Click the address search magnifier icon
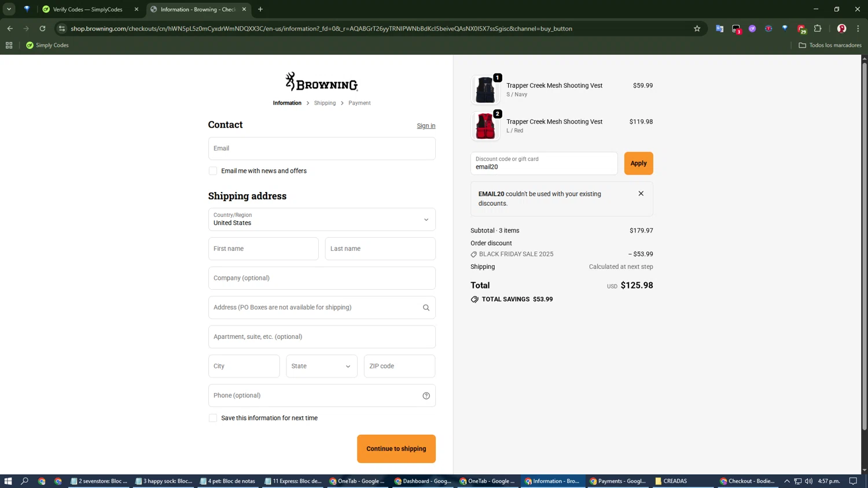This screenshot has width=868, height=488. [426, 308]
